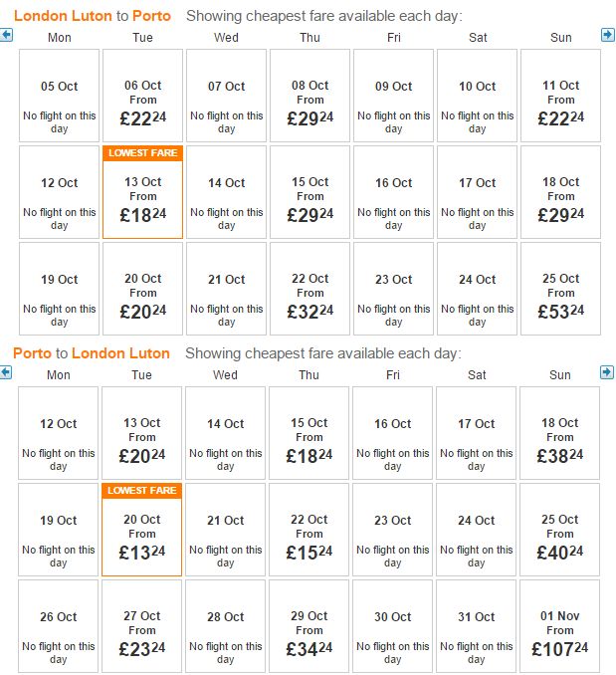Viewport: 616px width, 675px height.
Task: Pick return 22 Oct fare £15.24
Action: 308,530
